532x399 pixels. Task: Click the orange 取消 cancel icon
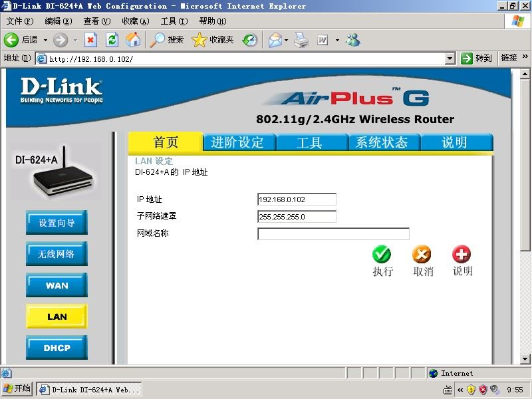[x=422, y=254]
